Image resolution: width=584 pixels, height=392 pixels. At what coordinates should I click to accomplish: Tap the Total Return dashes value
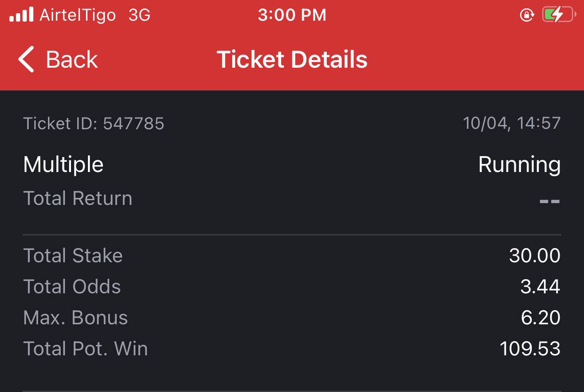click(549, 201)
